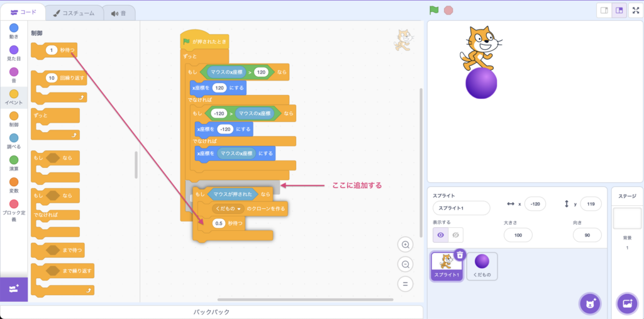Click the sprite name field スプライト1

tap(461, 208)
